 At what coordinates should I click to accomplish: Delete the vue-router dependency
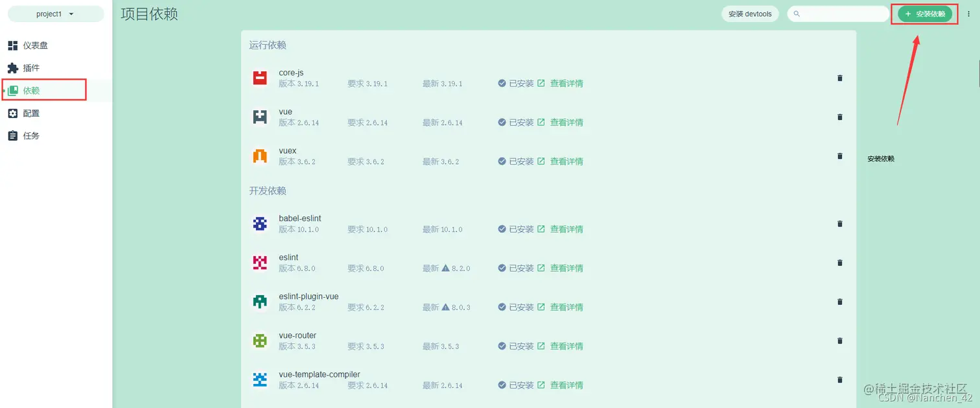point(840,341)
